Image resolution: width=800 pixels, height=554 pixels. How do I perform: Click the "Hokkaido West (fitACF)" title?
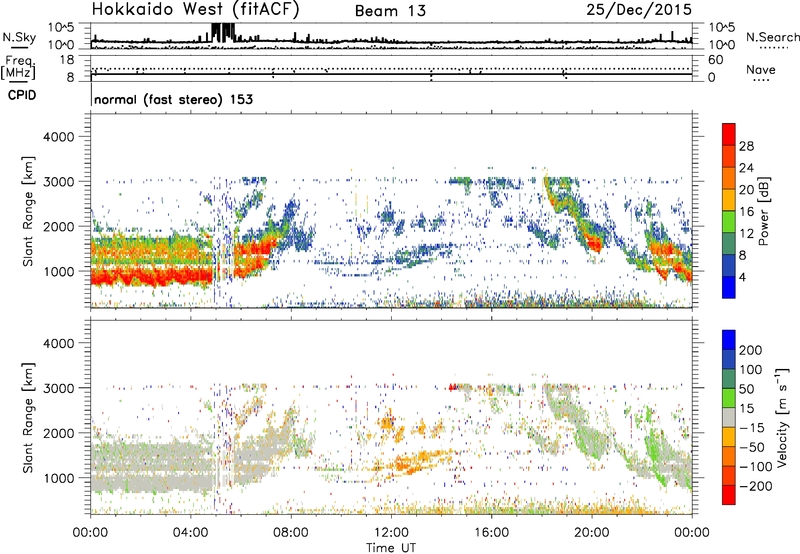(x=195, y=9)
